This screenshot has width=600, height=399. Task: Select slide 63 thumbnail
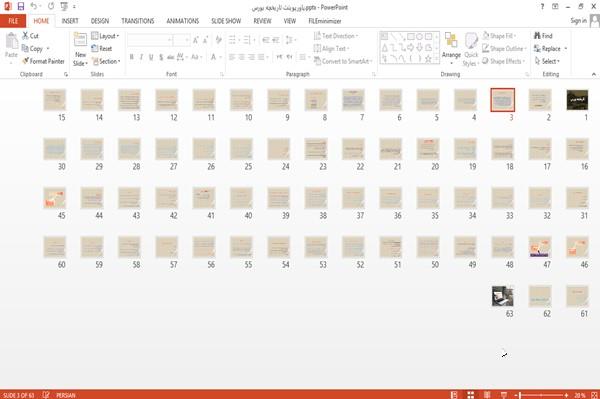(x=502, y=296)
